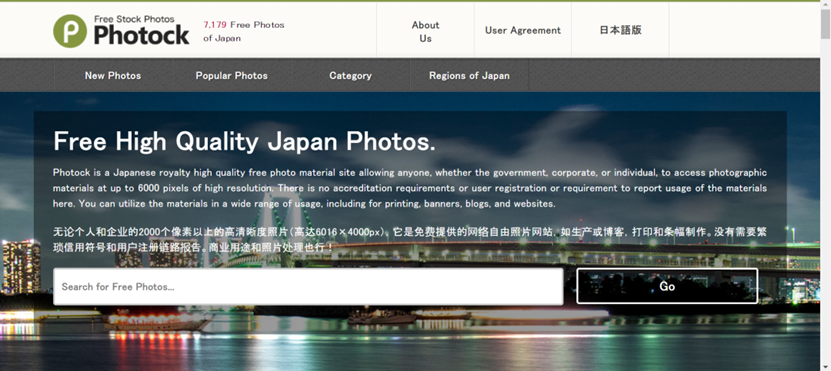Click the 7,179 Free Photos of Japan text
Screen dimensions: 831x371
(244, 31)
